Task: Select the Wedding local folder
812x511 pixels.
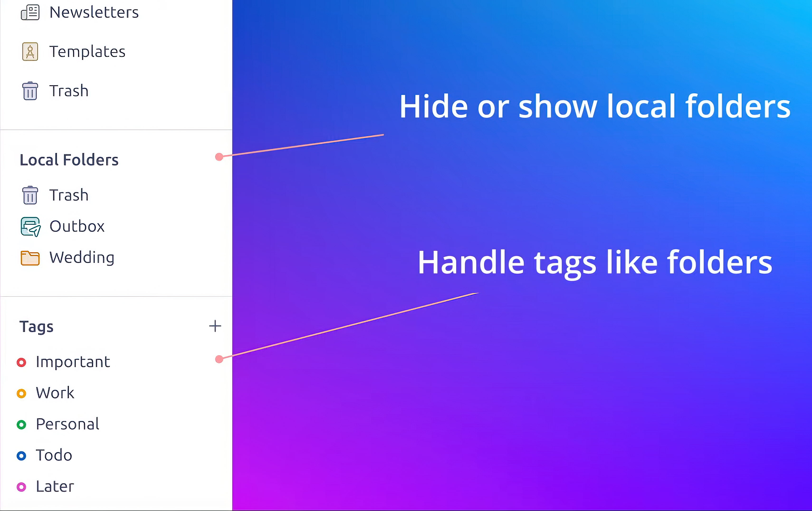Action: (x=82, y=257)
